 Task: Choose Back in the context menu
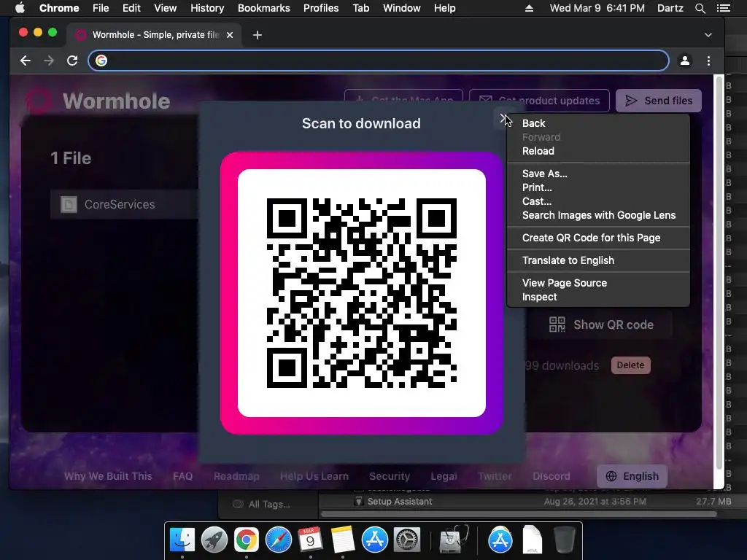tap(598, 123)
